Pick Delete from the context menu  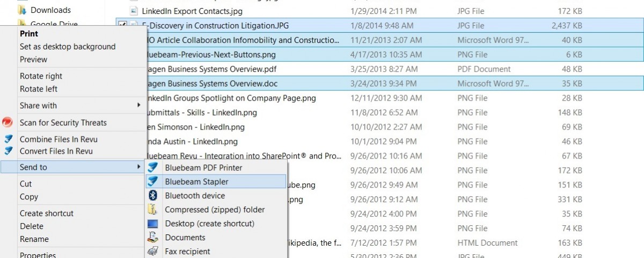point(32,226)
